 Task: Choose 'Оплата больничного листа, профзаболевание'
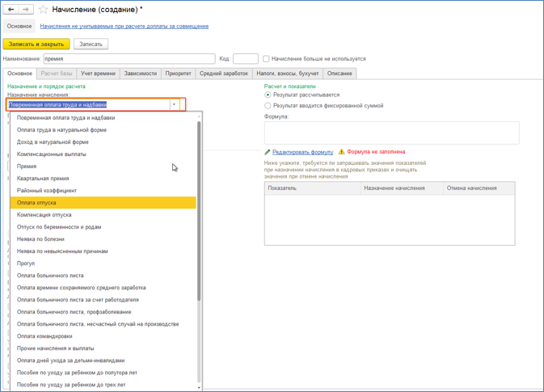tap(103, 312)
